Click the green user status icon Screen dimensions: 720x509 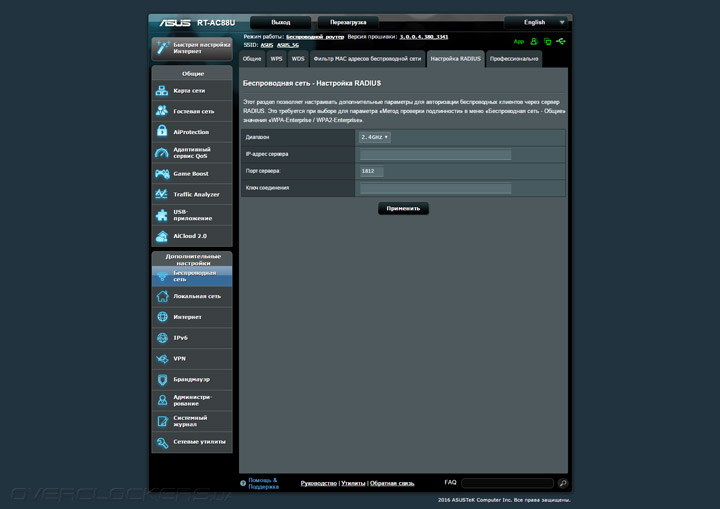pyautogui.click(x=534, y=41)
